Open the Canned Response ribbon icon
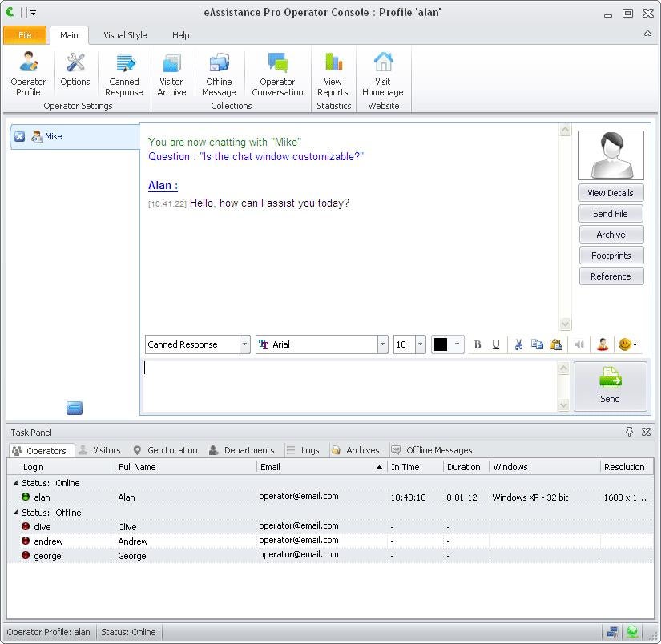 click(x=123, y=74)
